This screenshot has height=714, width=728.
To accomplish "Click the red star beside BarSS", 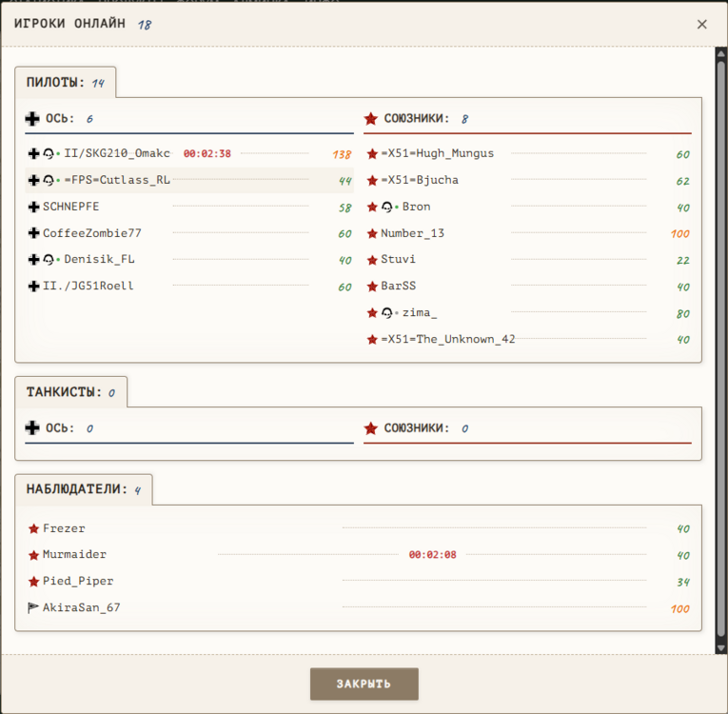I will pyautogui.click(x=372, y=287).
